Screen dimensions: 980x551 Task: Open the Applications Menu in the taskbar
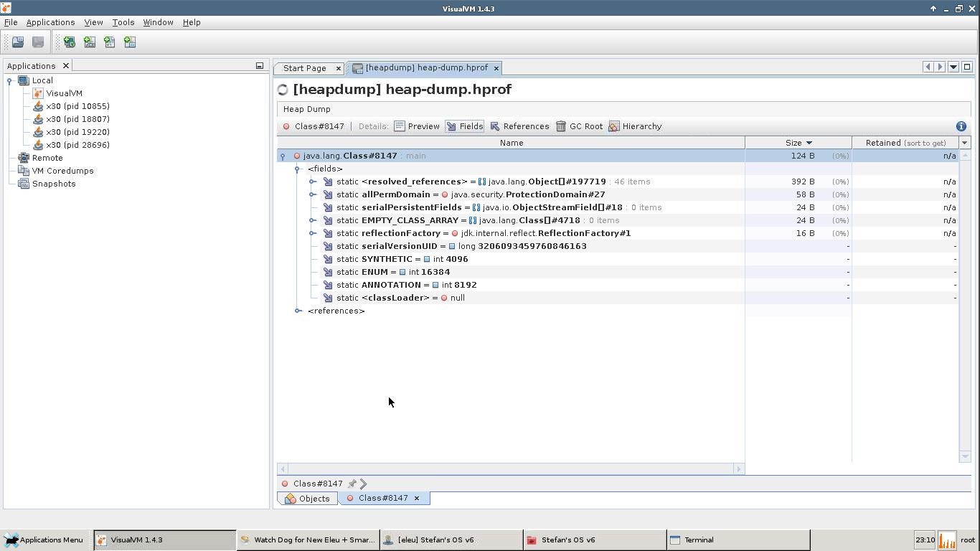click(x=44, y=540)
